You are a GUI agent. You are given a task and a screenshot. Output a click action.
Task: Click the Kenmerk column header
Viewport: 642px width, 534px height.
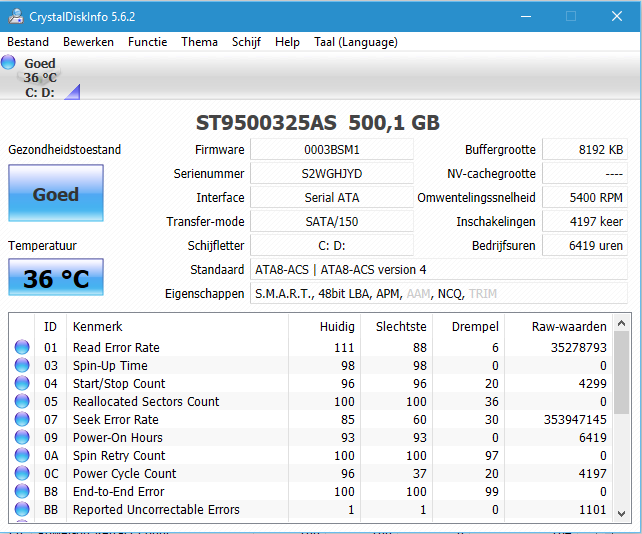pos(177,326)
